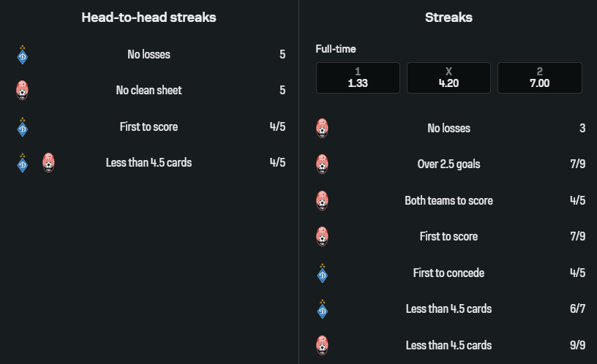Click the Both teams to score label

pos(448,200)
